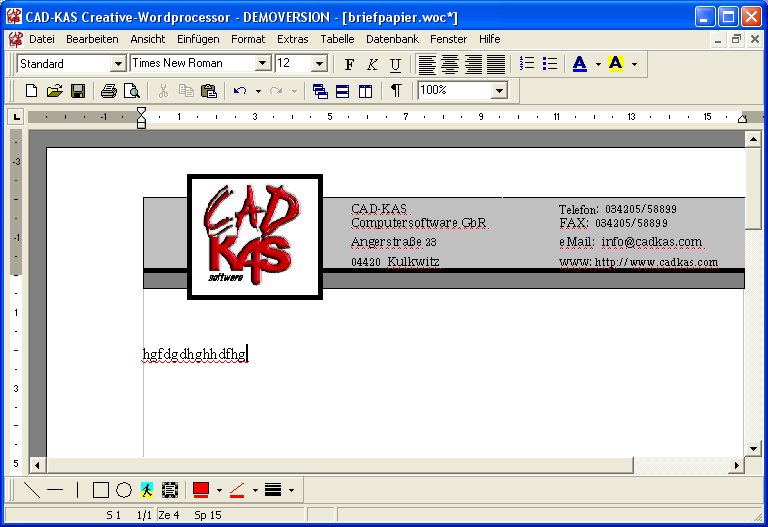
Task: Expand the 100% zoom dropdown
Action: pyautogui.click(x=499, y=91)
